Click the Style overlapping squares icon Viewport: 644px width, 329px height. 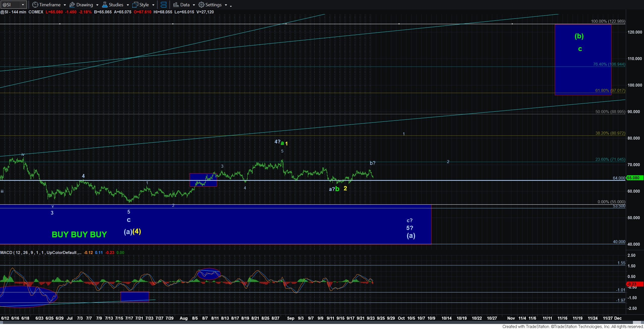(x=135, y=5)
